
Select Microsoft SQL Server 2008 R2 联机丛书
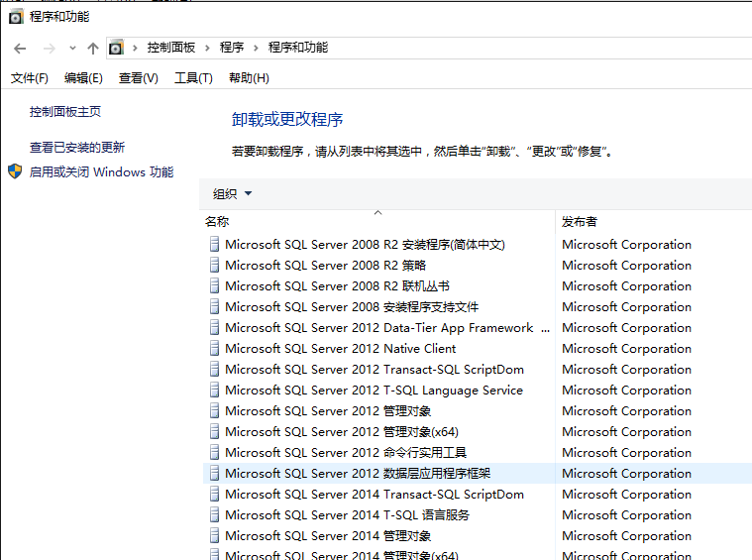pos(337,286)
